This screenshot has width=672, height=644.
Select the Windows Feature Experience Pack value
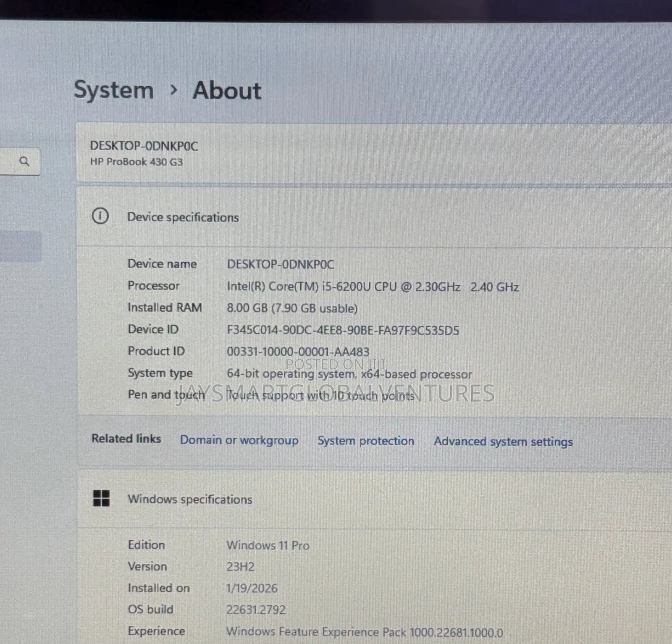[365, 632]
